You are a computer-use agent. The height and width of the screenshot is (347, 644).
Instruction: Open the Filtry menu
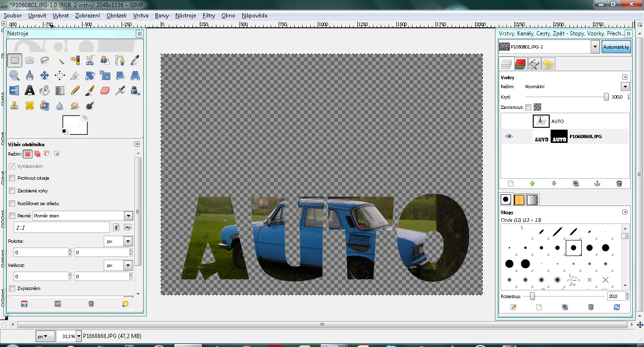point(208,16)
